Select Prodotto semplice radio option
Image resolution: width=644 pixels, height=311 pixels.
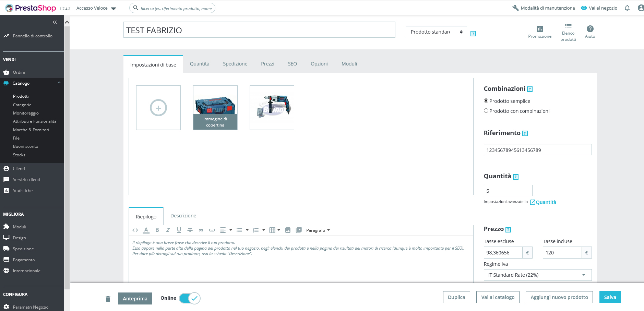[x=486, y=101]
